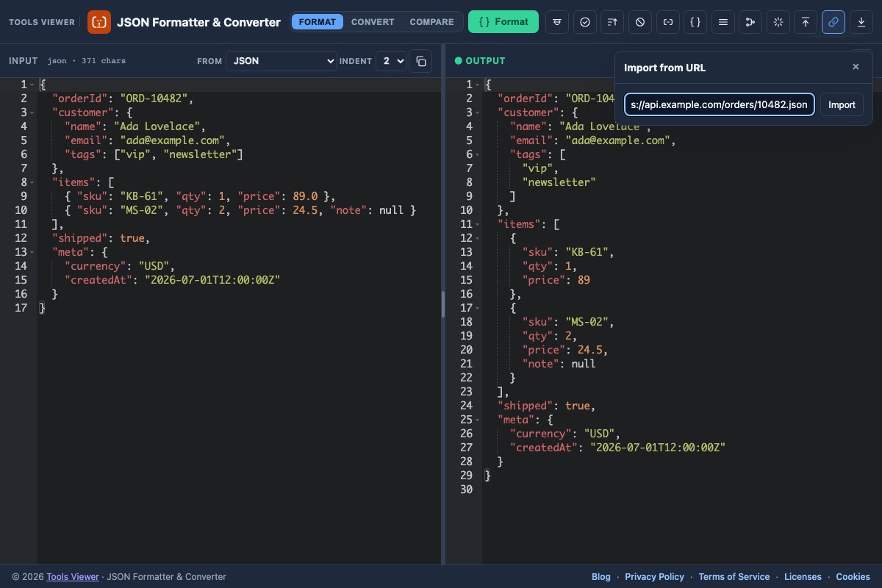Screen dimensions: 882x588
Task: Click input "currency": "USD" line
Action: [120, 266]
